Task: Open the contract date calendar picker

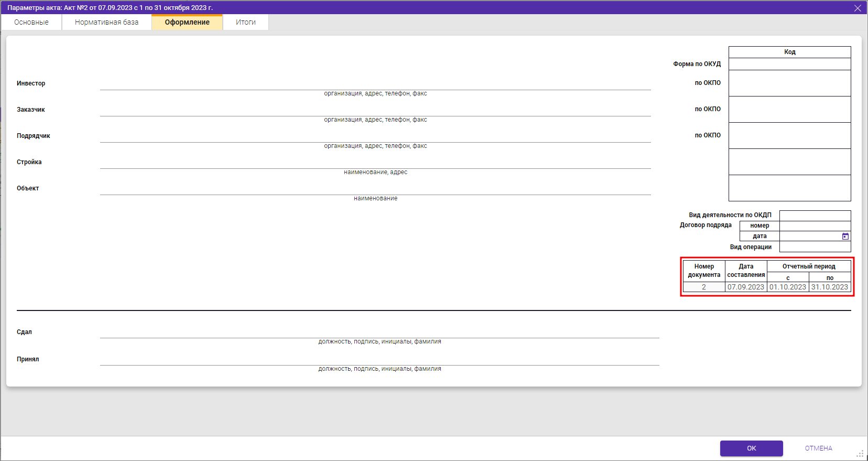Action: [845, 237]
